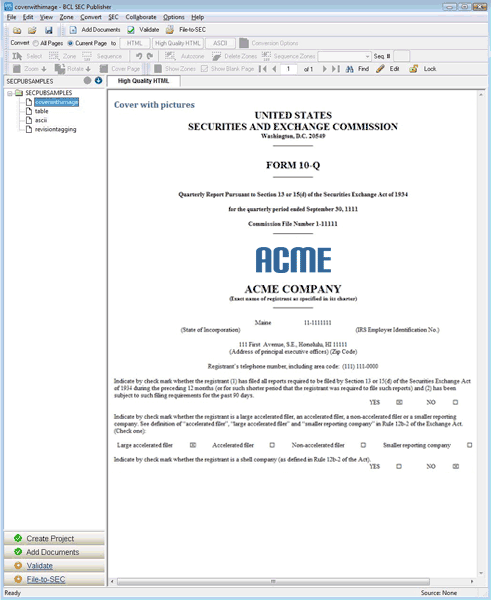The image size is (491, 600).
Task: Click the page number input field
Action: (289, 69)
